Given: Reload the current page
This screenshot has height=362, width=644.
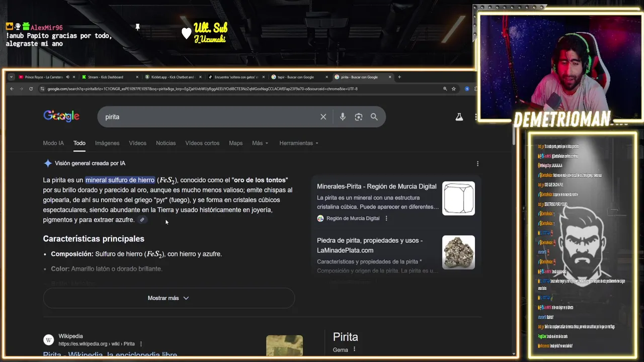Looking at the screenshot, I should point(31,88).
